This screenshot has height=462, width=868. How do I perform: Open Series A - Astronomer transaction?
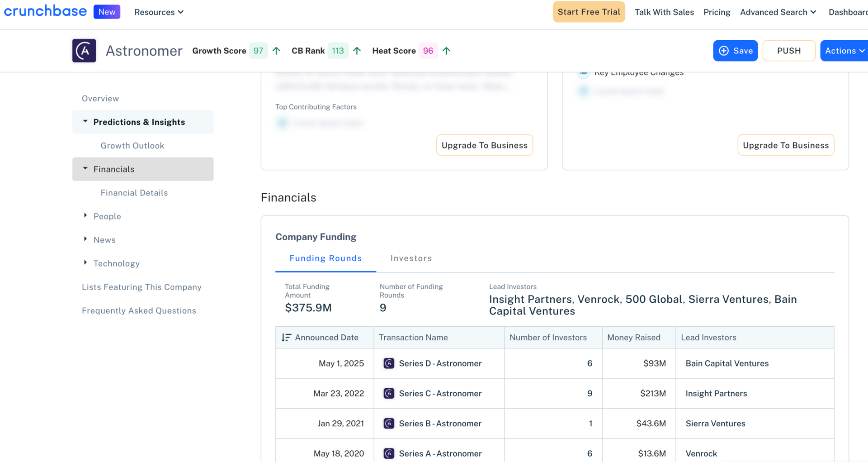click(440, 453)
